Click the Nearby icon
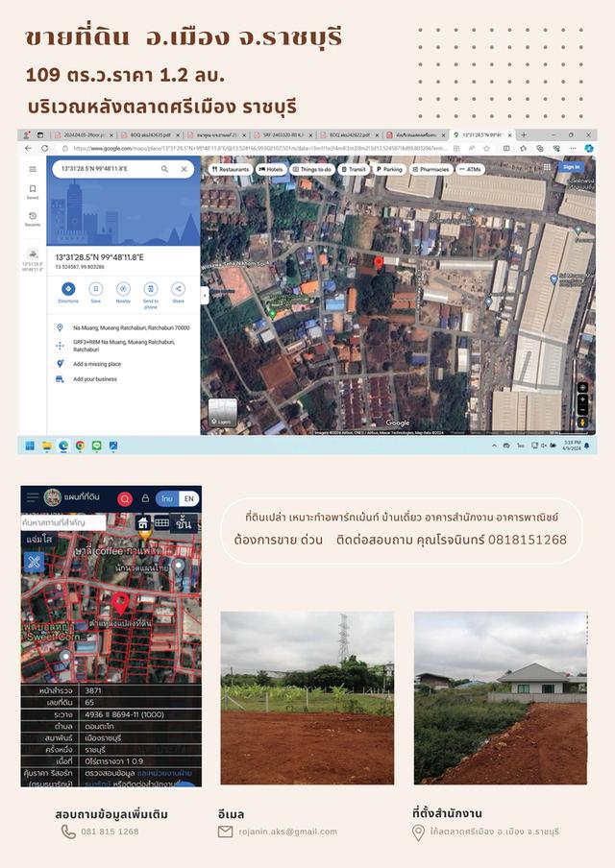The width and height of the screenshot is (615, 868). pyautogui.click(x=123, y=289)
